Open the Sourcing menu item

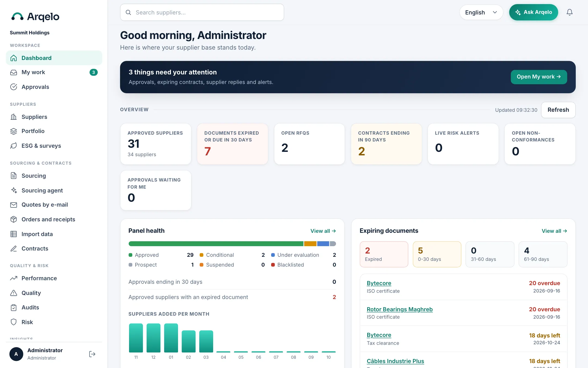click(54, 176)
